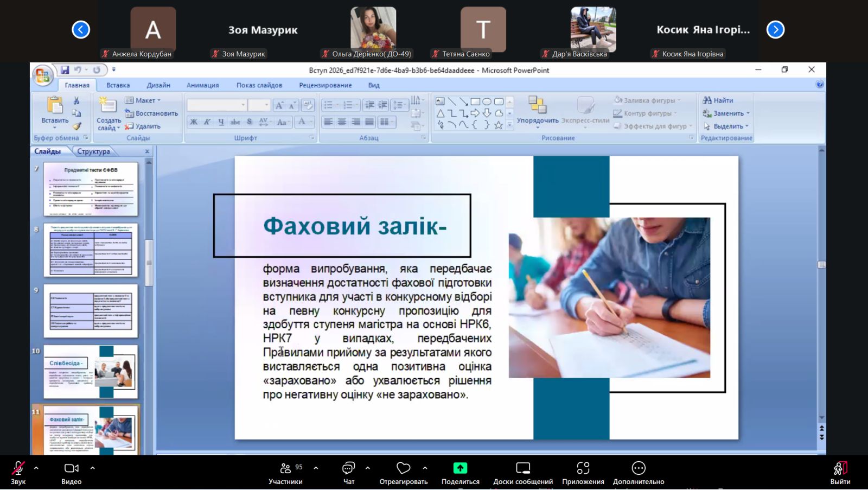Screen dimensions: 868x490
Task: Click the green Share (Поделиться) icon
Action: click(x=460, y=468)
